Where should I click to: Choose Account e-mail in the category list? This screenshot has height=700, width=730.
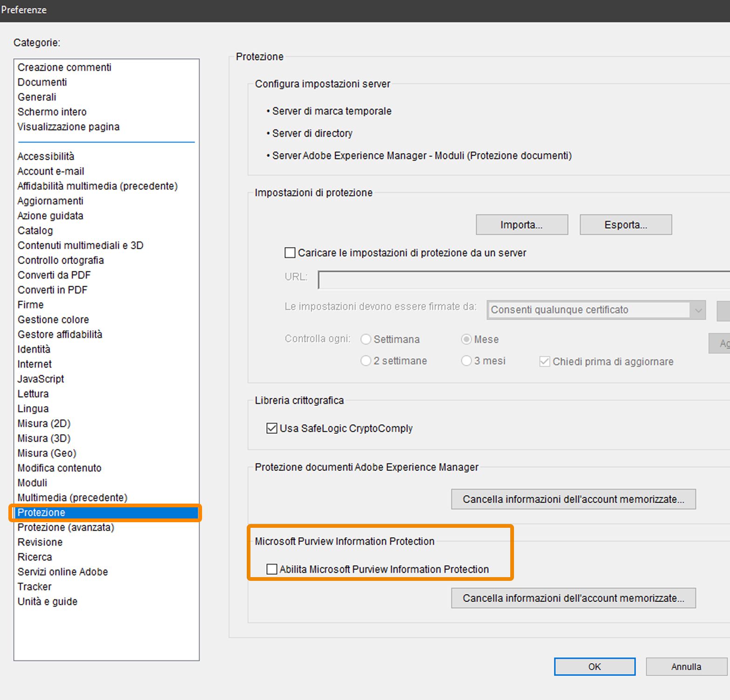(x=51, y=171)
